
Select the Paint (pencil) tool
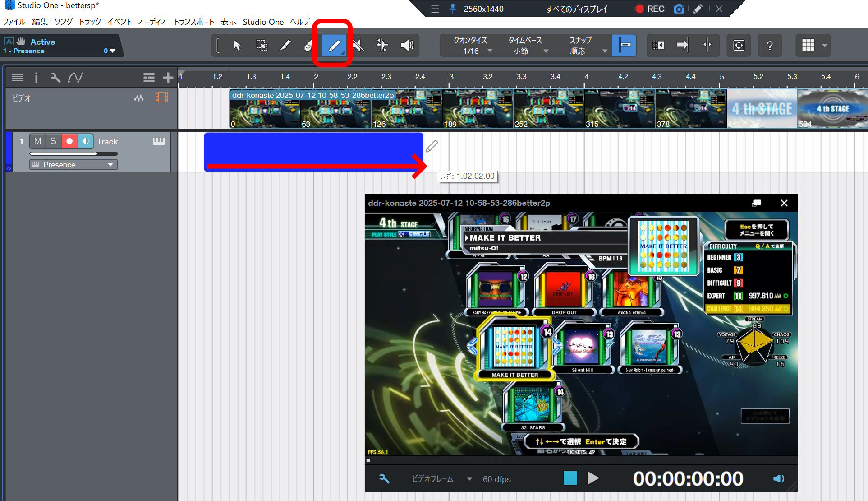pyautogui.click(x=334, y=45)
